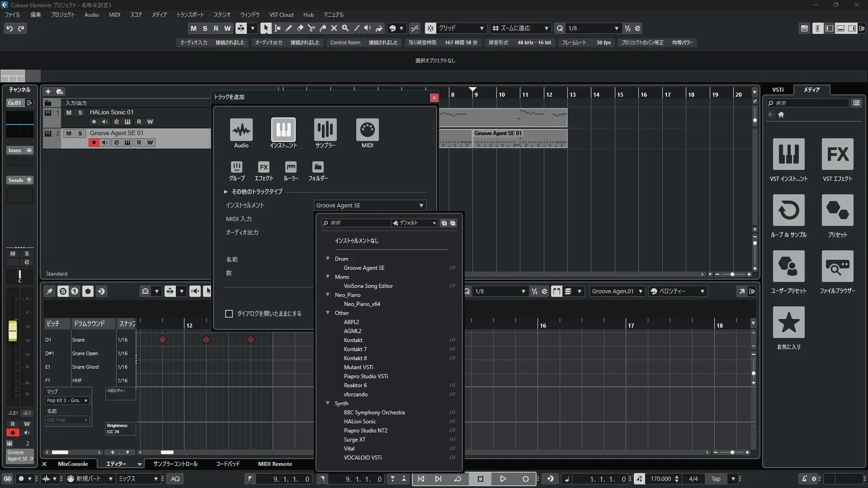
Task: Open VST Effects in Media panel
Action: pyautogui.click(x=837, y=155)
